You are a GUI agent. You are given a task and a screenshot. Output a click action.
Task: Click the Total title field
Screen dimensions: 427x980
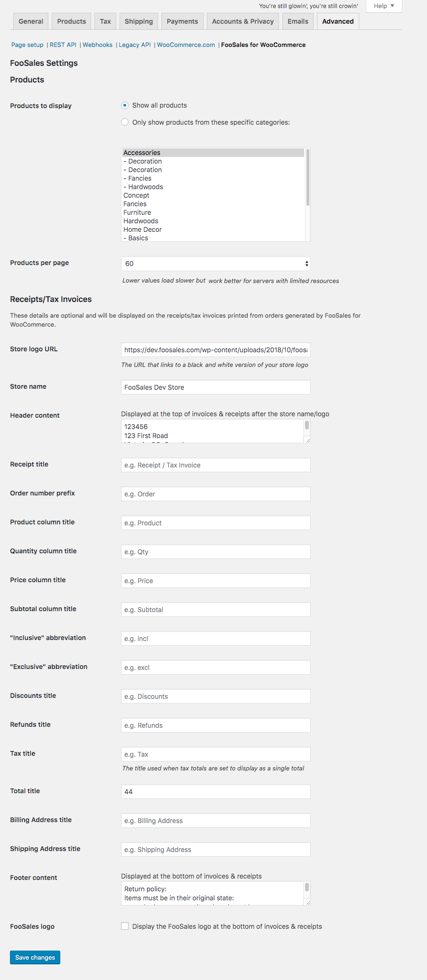215,792
